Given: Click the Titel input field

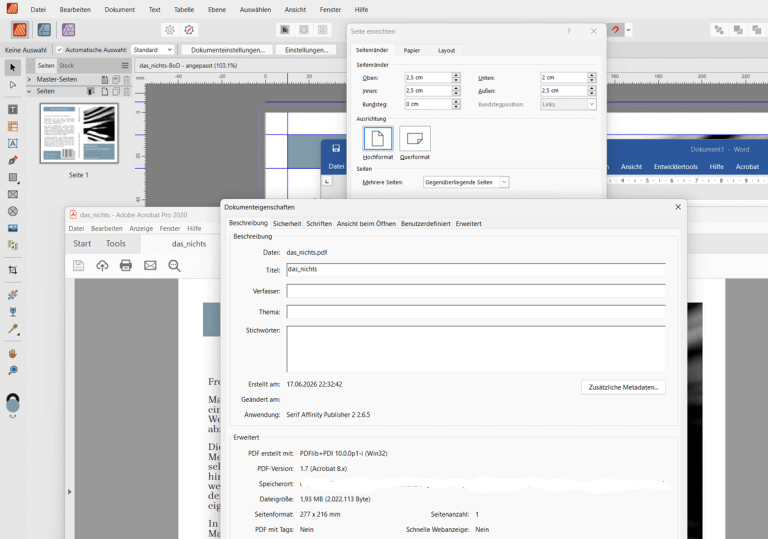Looking at the screenshot, I should (x=476, y=270).
